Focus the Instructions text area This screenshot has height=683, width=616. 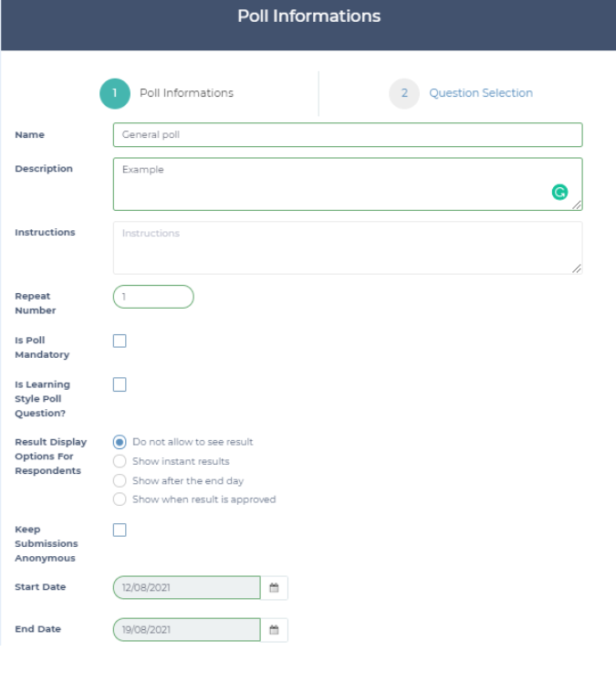coord(347,247)
